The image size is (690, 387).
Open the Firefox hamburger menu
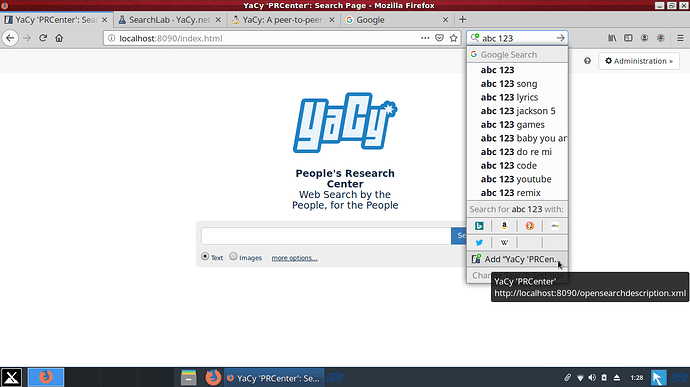pyautogui.click(x=680, y=38)
